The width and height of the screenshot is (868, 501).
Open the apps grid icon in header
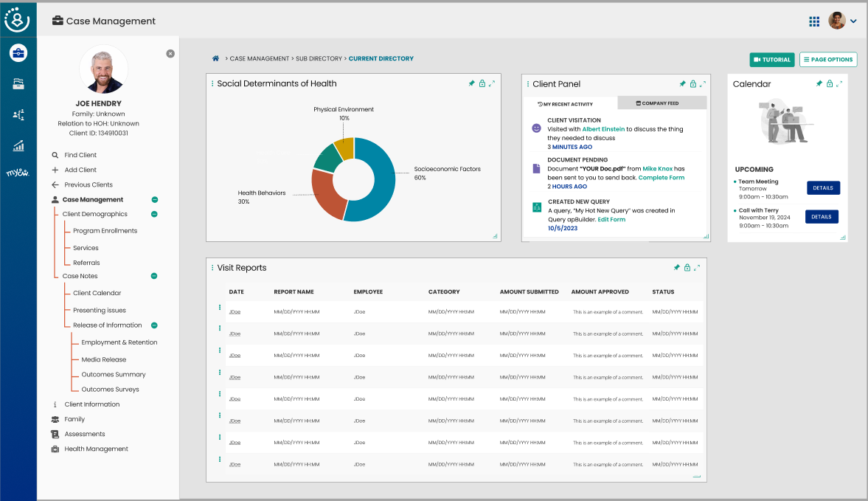click(813, 21)
